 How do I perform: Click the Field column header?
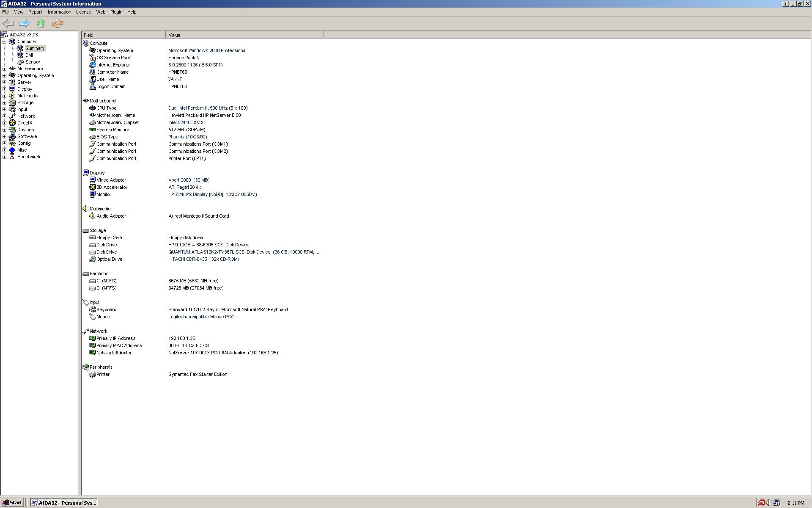123,35
